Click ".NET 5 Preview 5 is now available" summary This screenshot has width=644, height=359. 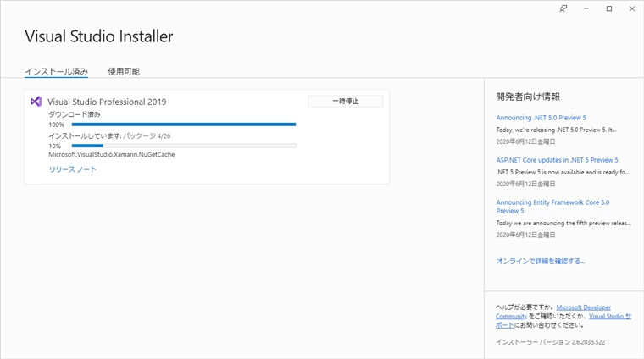coord(563,173)
